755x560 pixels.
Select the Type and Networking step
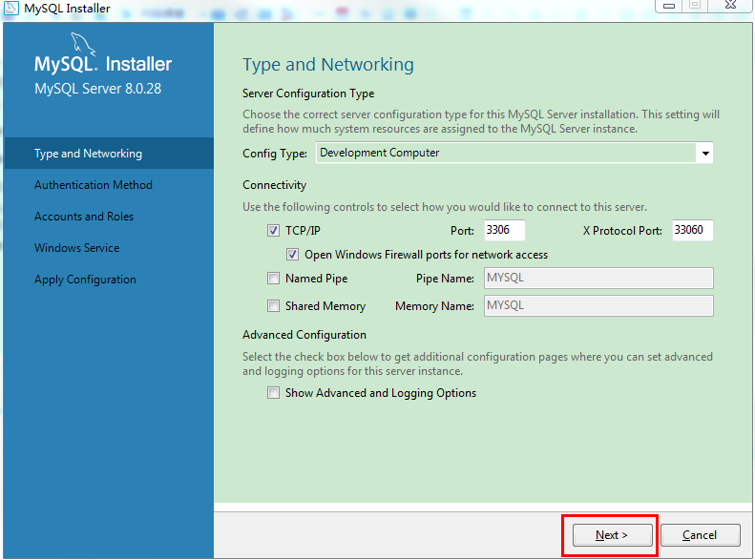point(109,153)
